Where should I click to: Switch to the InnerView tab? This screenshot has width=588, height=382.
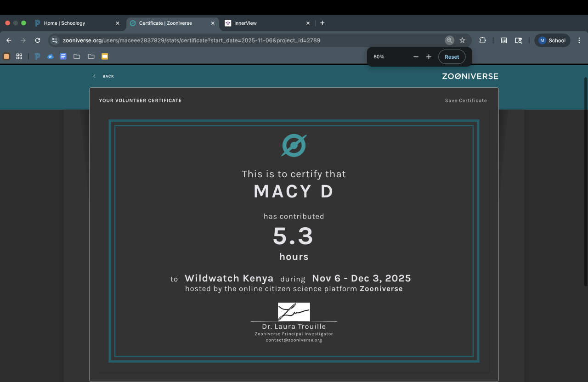[x=267, y=23]
